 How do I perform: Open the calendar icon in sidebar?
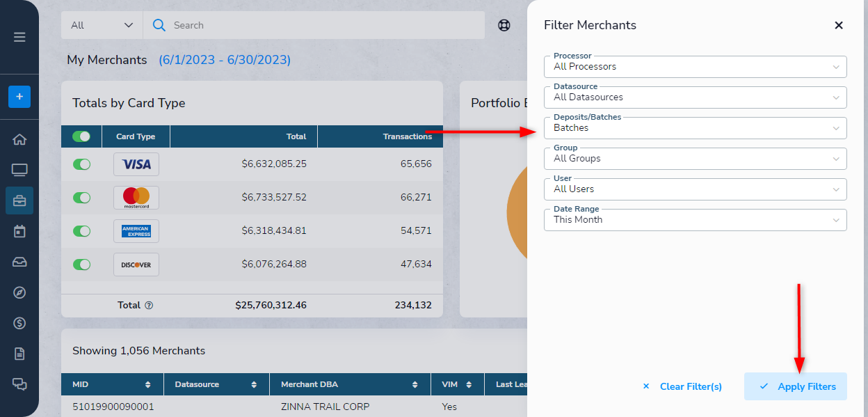(x=19, y=231)
